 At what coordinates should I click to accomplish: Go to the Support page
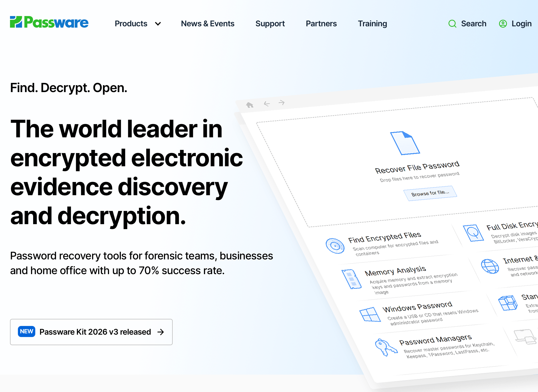(x=270, y=24)
